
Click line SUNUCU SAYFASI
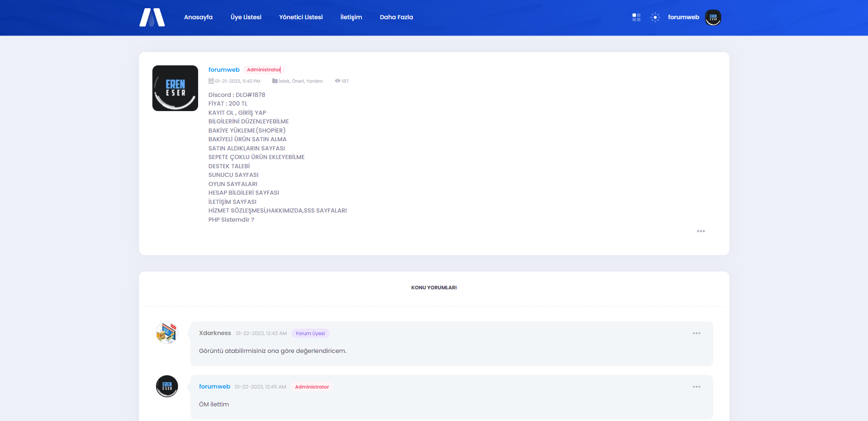233,175
